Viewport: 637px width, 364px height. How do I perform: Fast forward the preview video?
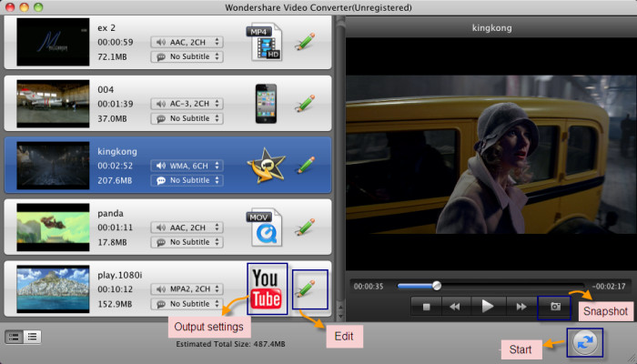click(521, 307)
